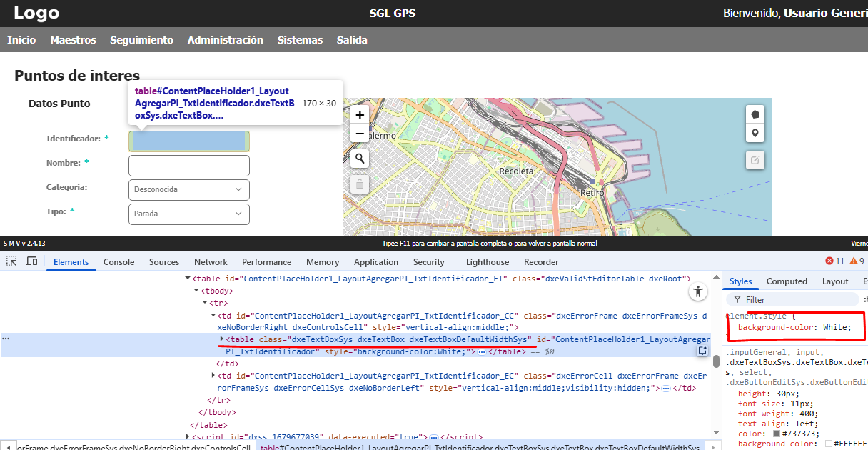Open the Inicio menu
The height and width of the screenshot is (450, 868).
(x=21, y=40)
